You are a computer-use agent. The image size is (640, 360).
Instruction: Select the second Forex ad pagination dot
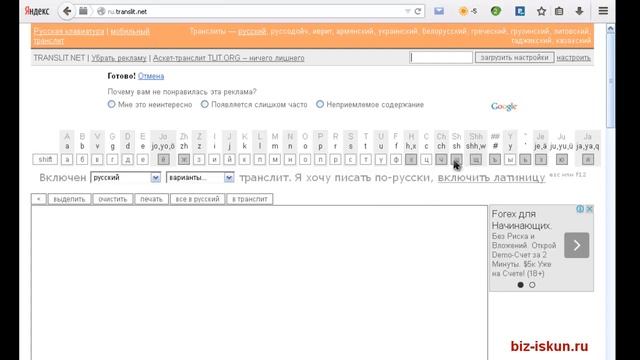coord(532,285)
